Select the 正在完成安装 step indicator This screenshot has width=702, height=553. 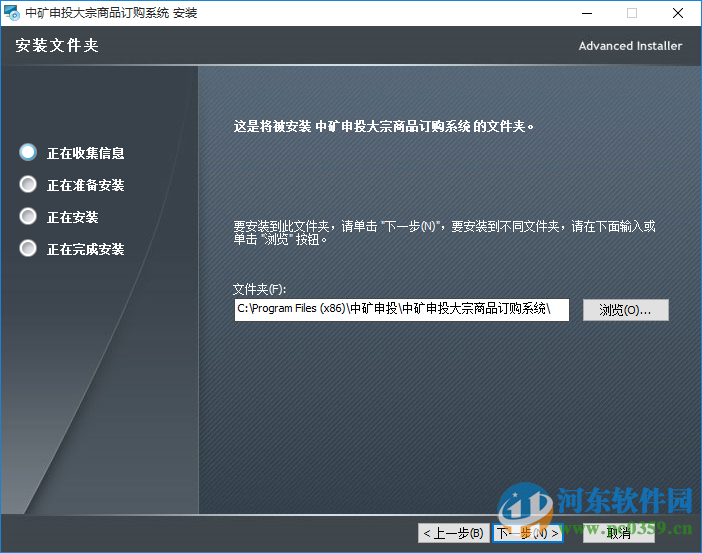pos(28,248)
